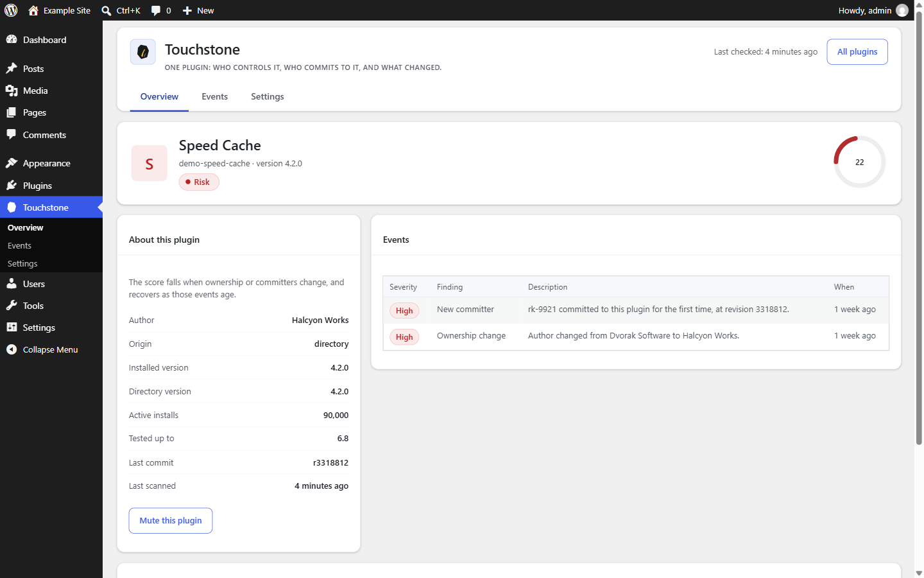Click the Mute this plugin button

point(171,521)
